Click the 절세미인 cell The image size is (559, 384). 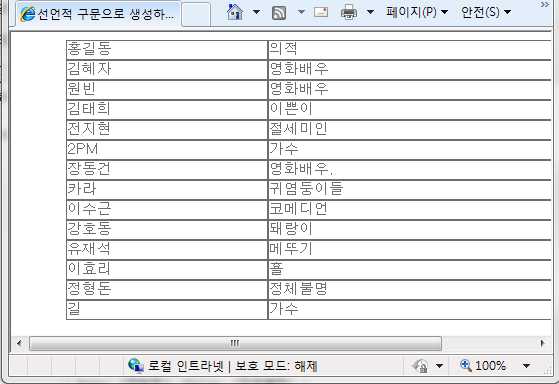pos(410,129)
